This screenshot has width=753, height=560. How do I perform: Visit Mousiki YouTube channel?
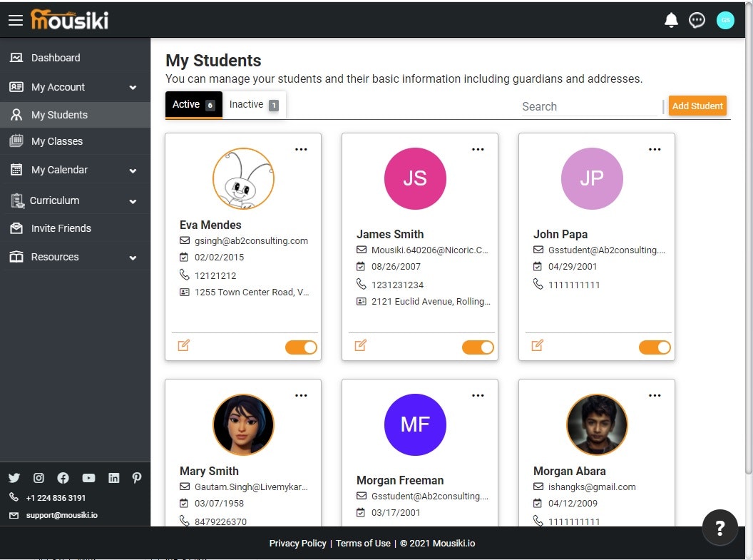pyautogui.click(x=88, y=478)
